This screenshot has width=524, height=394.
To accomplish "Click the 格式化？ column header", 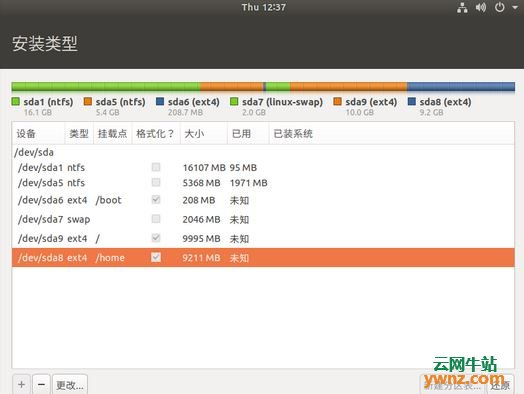I will pyautogui.click(x=156, y=134).
